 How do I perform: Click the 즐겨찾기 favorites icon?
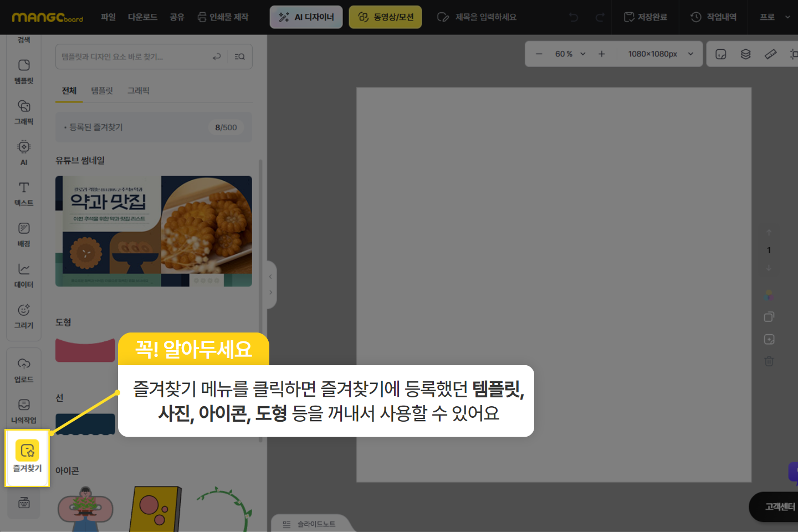point(27,457)
